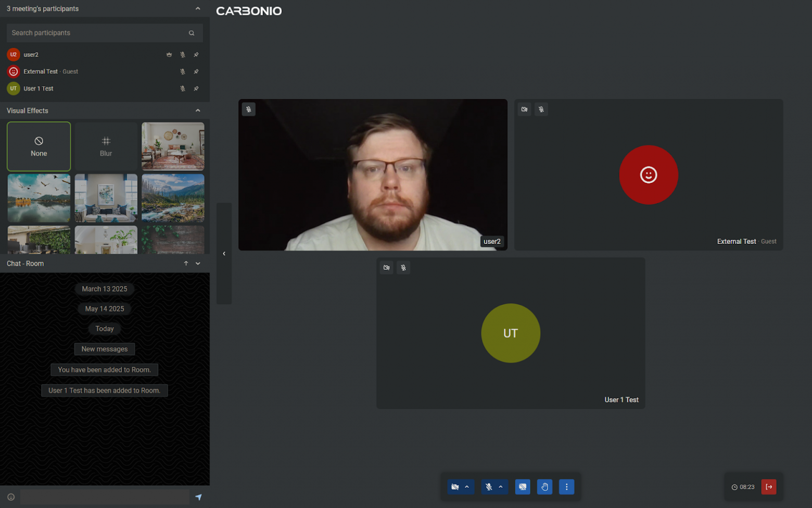Pin External Test's video tile
This screenshot has width=812, height=508.
pos(196,71)
